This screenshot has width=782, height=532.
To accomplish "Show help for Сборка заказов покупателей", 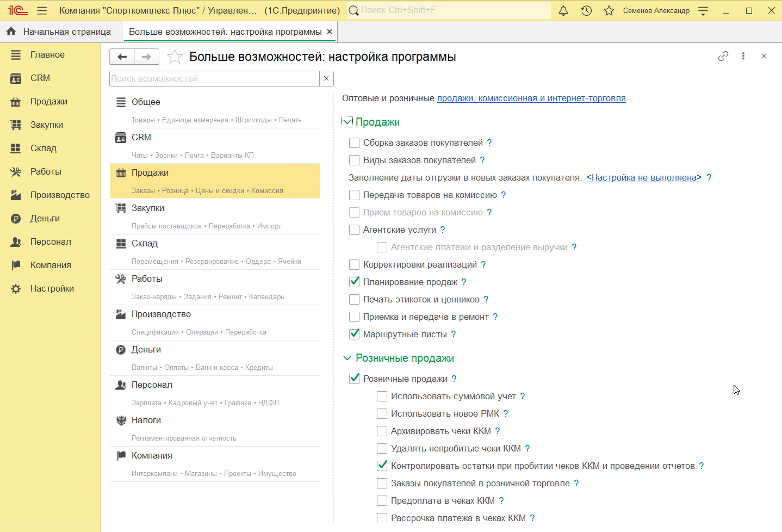I will coord(489,143).
